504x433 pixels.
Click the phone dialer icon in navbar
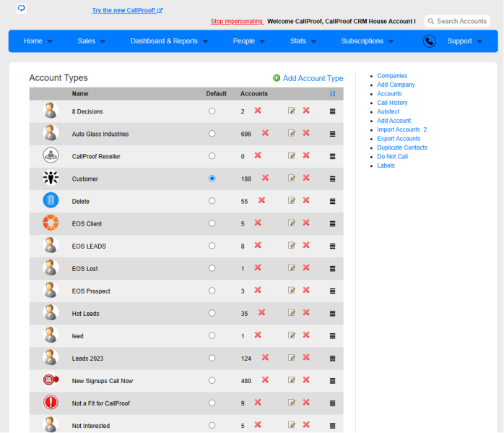coord(430,41)
